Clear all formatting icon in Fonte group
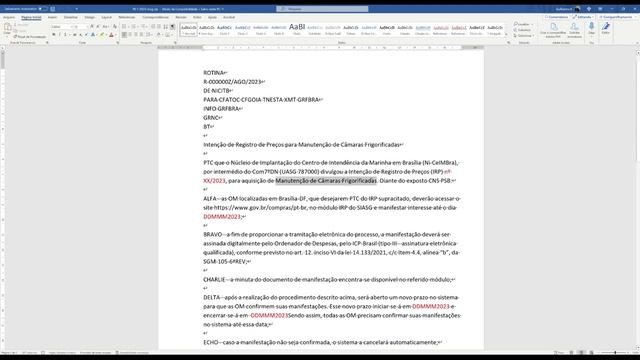 (115, 27)
